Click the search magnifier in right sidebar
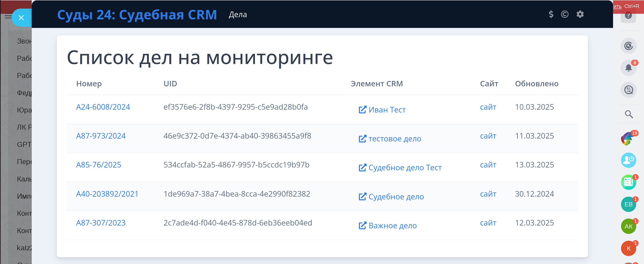The image size is (644, 264). (x=629, y=114)
